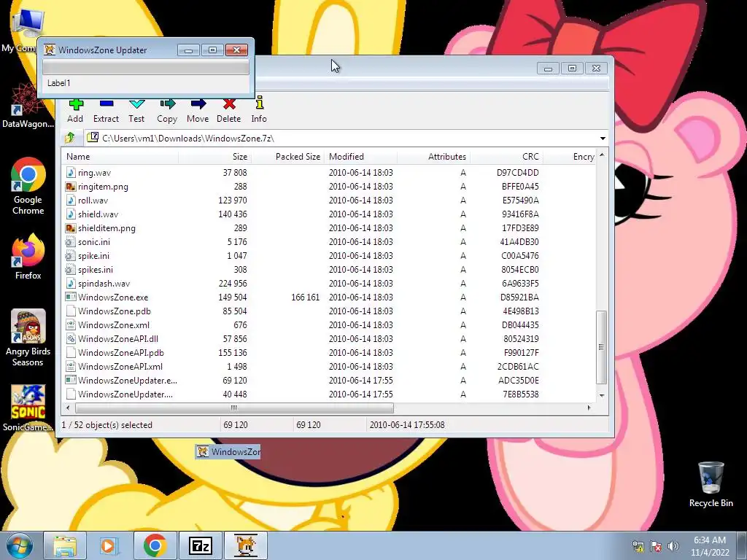
Task: Select WindowsZoneAPI.dll file name
Action: click(118, 339)
